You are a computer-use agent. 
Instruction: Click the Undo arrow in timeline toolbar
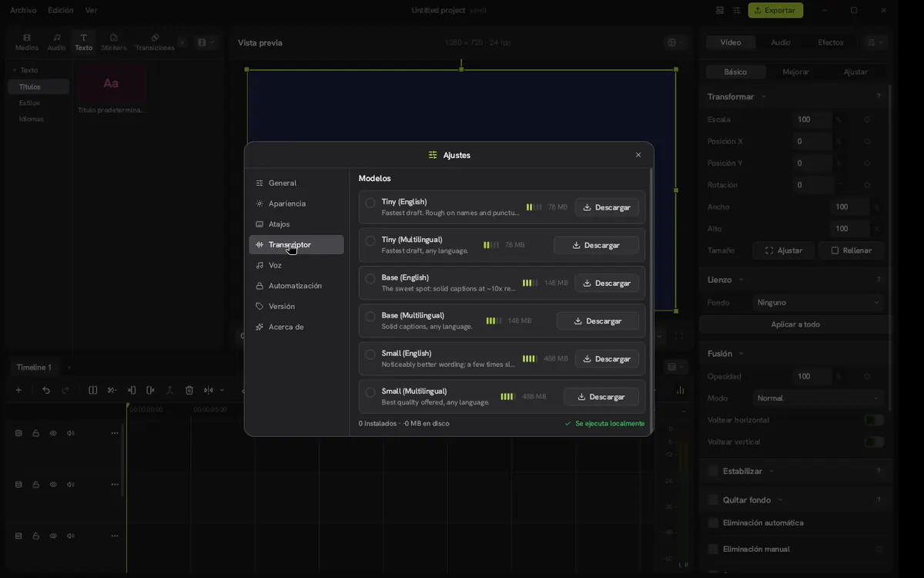(x=46, y=390)
